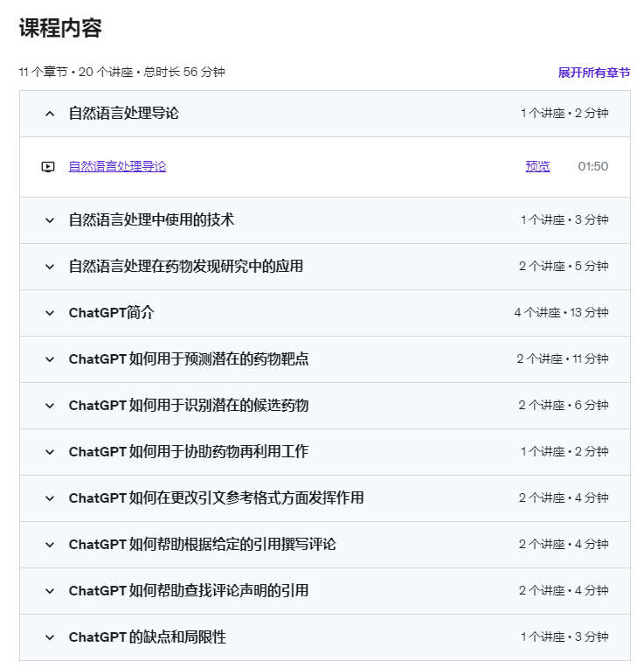Expand the 自然语言处理中使用的技术 section chevron

click(x=50, y=220)
